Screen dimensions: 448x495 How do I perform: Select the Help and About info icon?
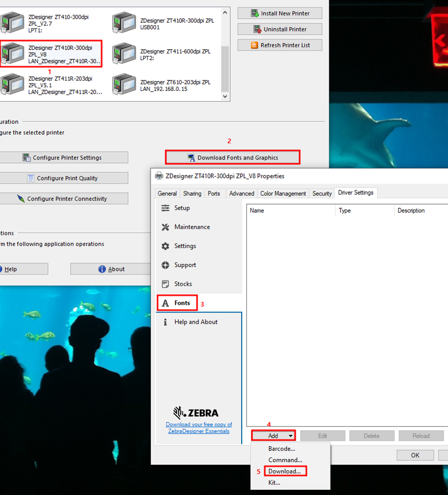point(165,322)
